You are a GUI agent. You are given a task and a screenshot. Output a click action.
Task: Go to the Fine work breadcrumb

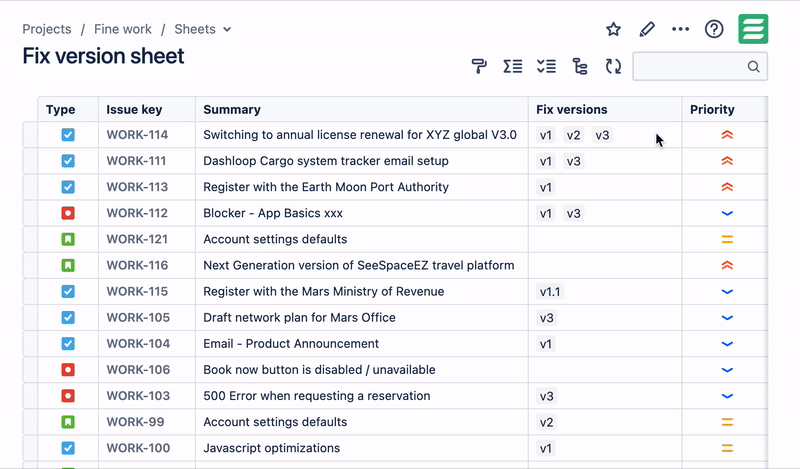click(123, 29)
